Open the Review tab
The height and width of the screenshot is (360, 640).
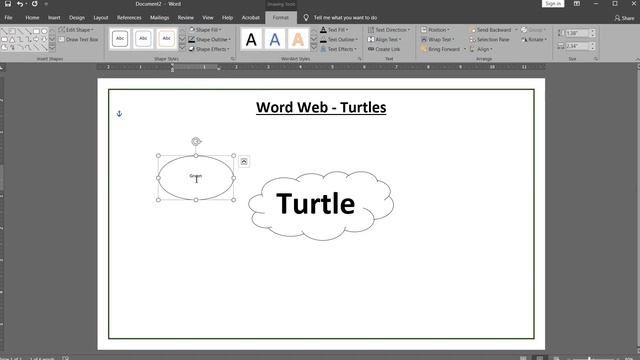click(185, 18)
